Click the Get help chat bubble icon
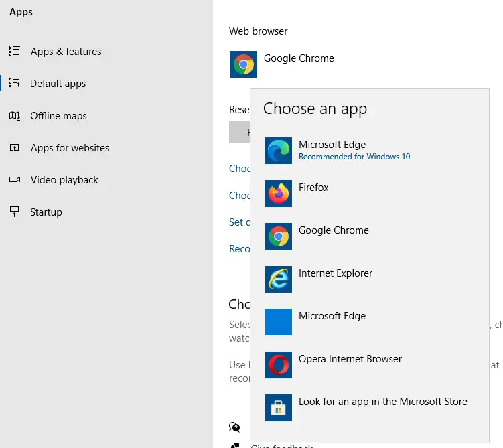This screenshot has height=448, width=503. 234,427
